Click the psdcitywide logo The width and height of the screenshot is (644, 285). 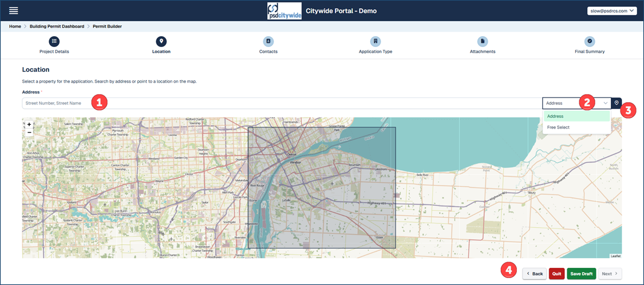(x=285, y=11)
